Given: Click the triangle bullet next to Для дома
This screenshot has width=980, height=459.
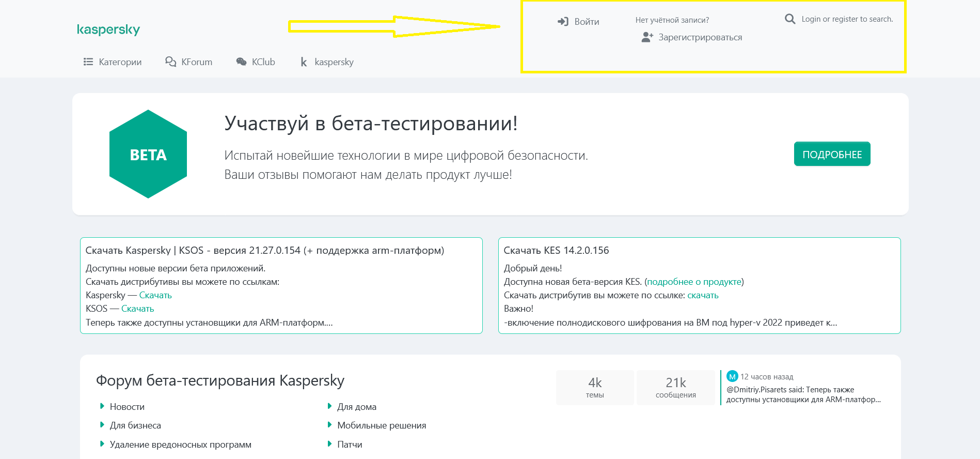Looking at the screenshot, I should (x=329, y=406).
